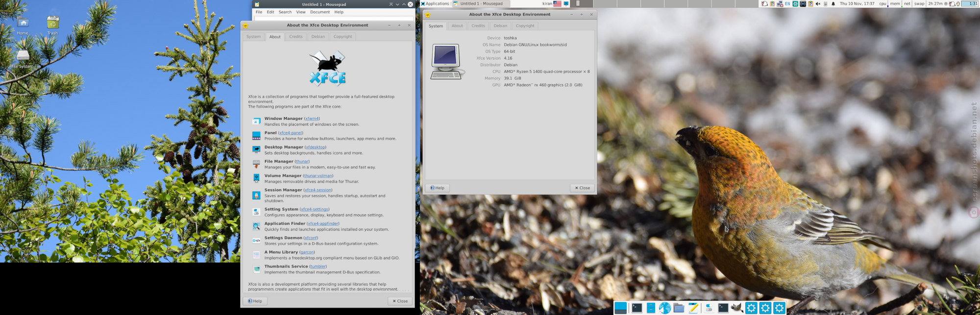Image resolution: width=980 pixels, height=315 pixels.
Task: Switch to the Debian tab in the left About dialog
Action: click(x=318, y=37)
